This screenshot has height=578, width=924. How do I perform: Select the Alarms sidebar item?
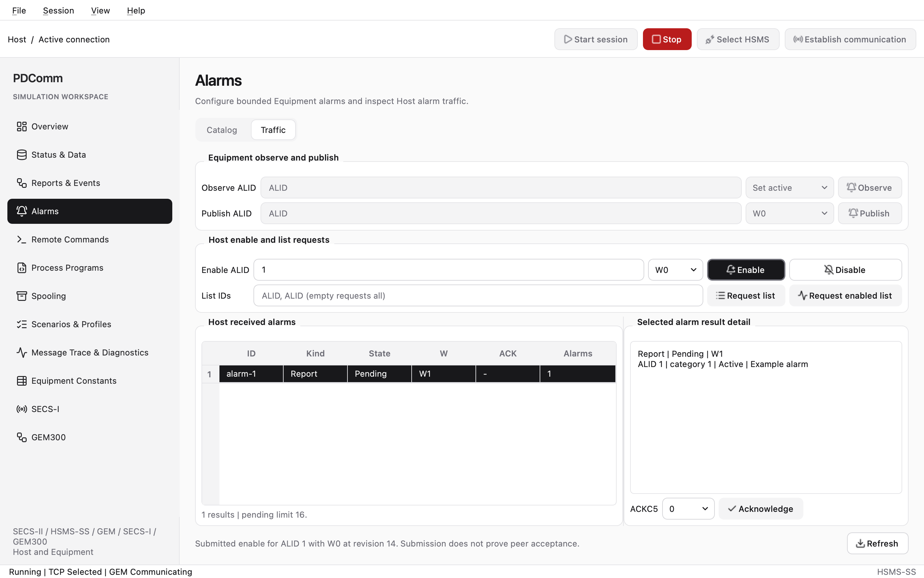pyautogui.click(x=90, y=211)
